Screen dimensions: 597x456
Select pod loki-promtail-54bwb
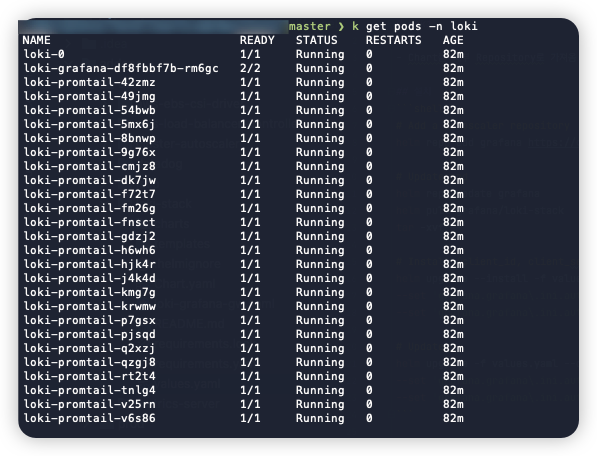coord(89,110)
